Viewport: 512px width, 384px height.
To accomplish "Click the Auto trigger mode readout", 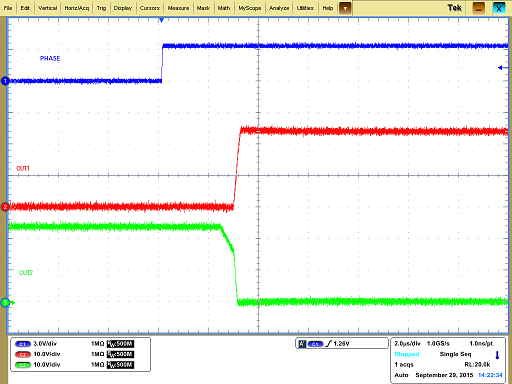I will 401,375.
